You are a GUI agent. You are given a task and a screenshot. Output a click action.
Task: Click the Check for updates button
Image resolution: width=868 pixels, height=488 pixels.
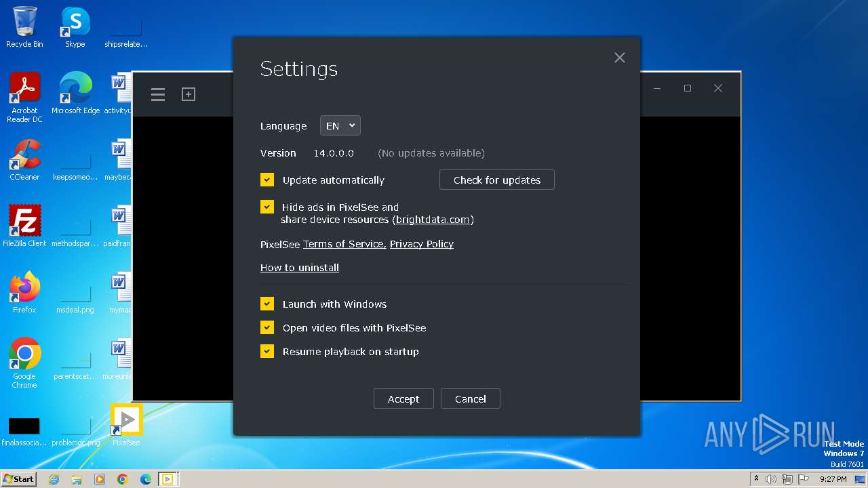point(497,180)
